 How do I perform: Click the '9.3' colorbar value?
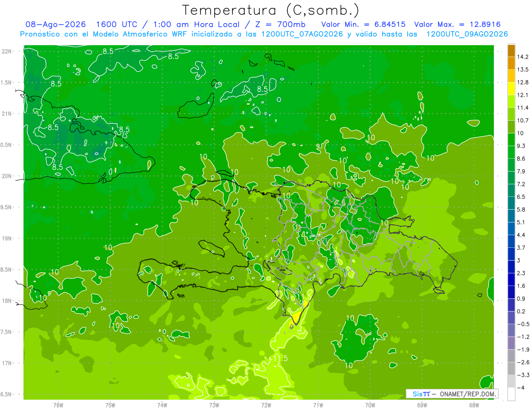521,146
